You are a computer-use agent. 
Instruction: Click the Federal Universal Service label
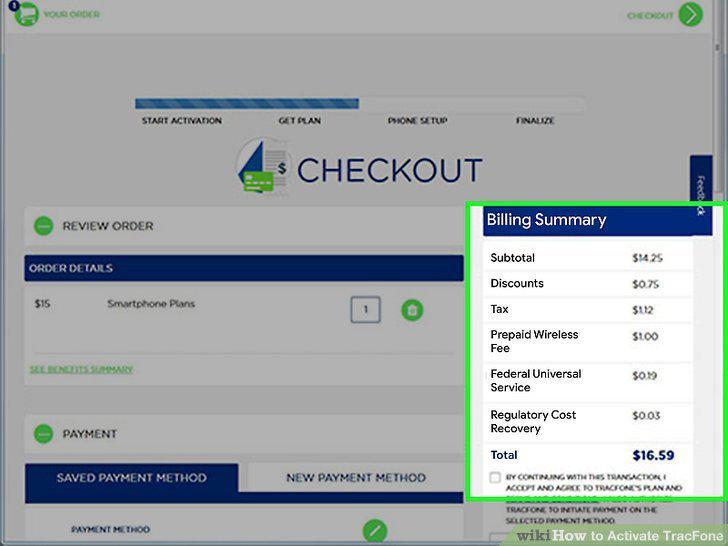[536, 380]
